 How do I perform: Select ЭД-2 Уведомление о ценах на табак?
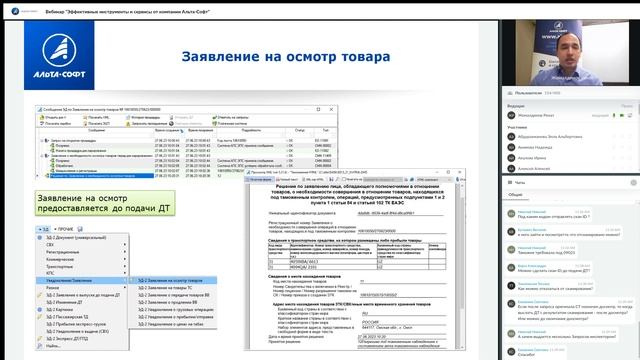(x=173, y=324)
